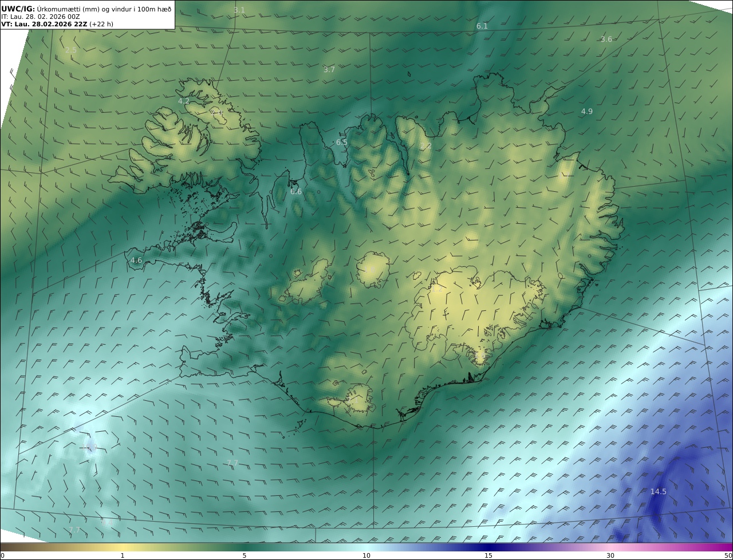The width and height of the screenshot is (733, 560).
Task: Click the 2.2 value on the map
Action: (x=426, y=146)
